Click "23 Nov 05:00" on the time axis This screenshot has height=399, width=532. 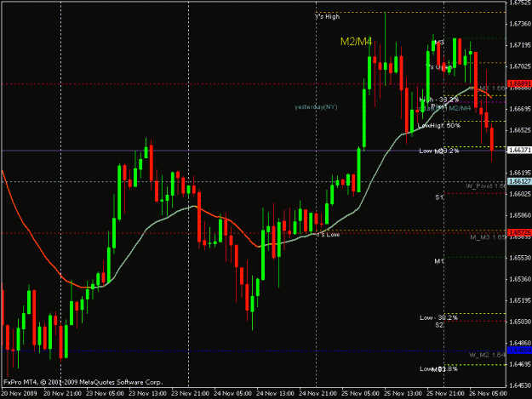click(105, 394)
